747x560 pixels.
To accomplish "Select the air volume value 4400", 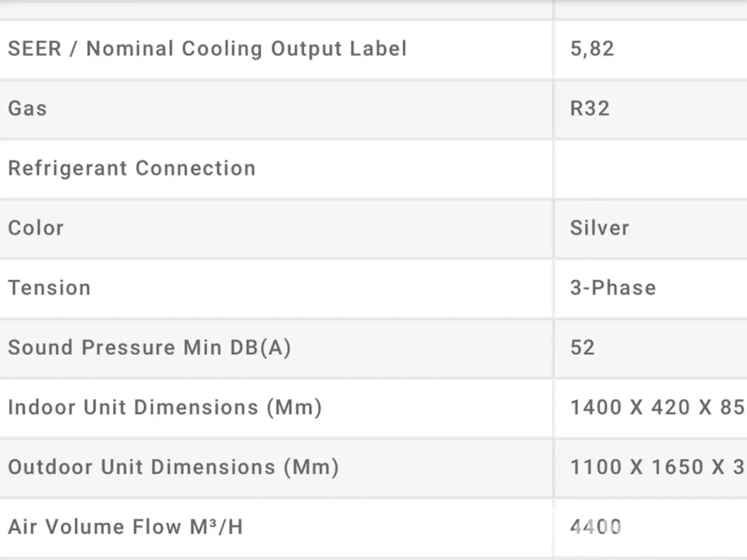I will pos(596,527).
